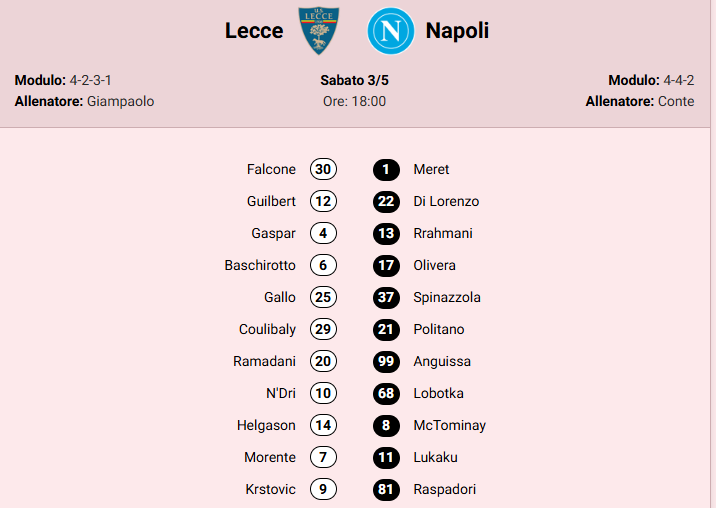
Task: Click N'Dri's number 10 badge
Action: click(323, 393)
